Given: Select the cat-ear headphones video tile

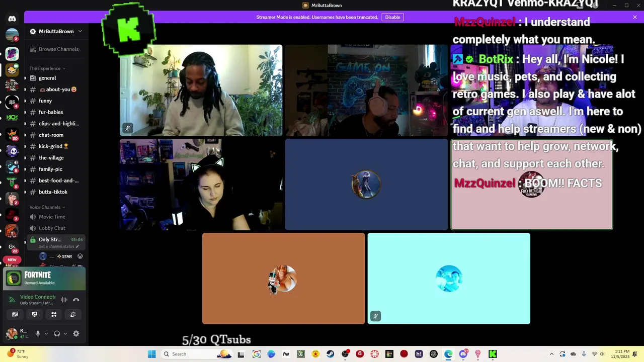Looking at the screenshot, I should click(201, 185).
